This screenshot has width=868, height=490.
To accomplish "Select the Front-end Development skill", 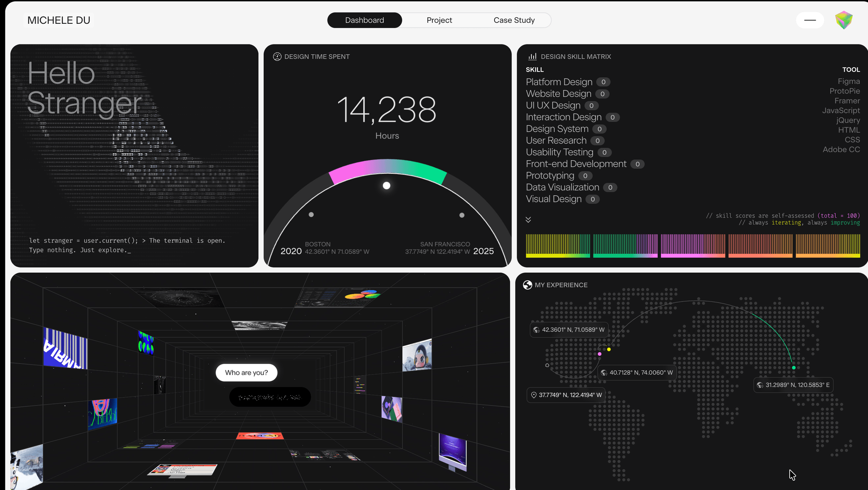I will pos(585,164).
